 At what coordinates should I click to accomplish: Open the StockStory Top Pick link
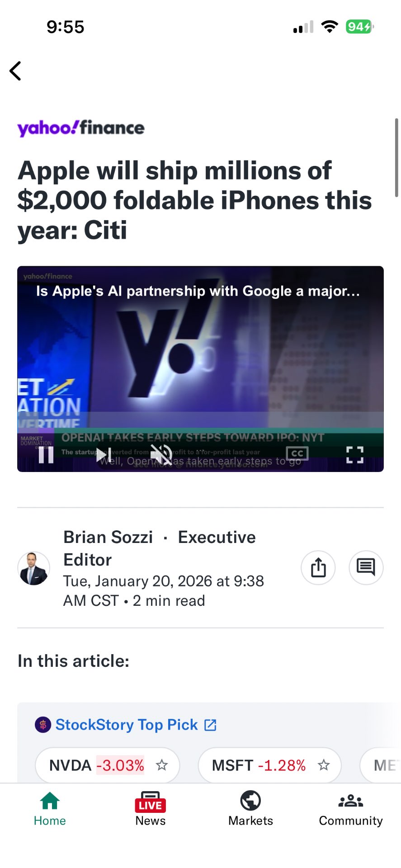tap(127, 725)
